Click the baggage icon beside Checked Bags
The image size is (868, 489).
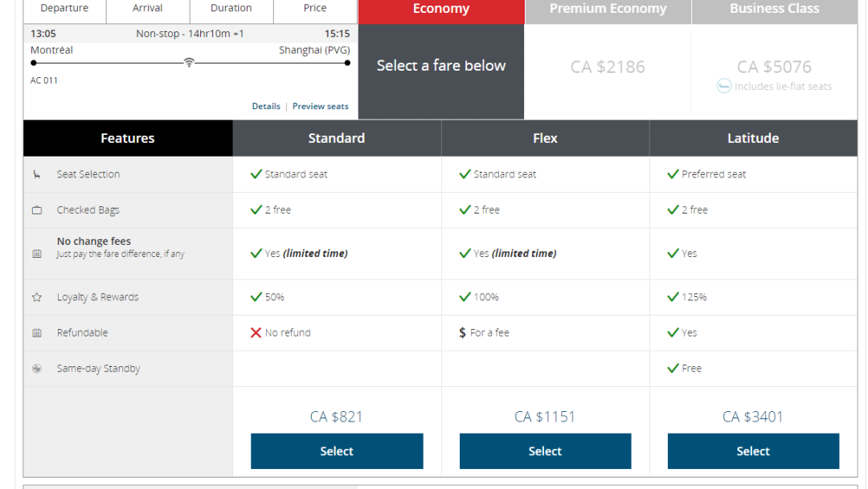pyautogui.click(x=36, y=210)
